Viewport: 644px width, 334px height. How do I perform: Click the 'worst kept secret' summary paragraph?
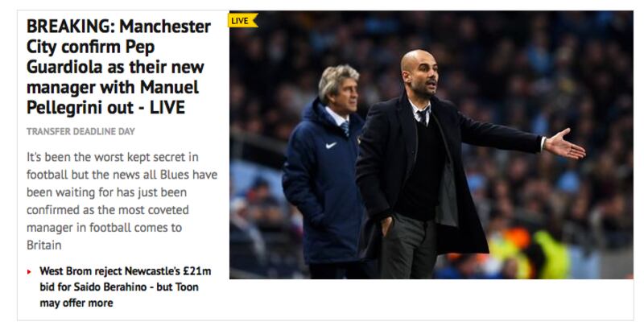(x=122, y=201)
